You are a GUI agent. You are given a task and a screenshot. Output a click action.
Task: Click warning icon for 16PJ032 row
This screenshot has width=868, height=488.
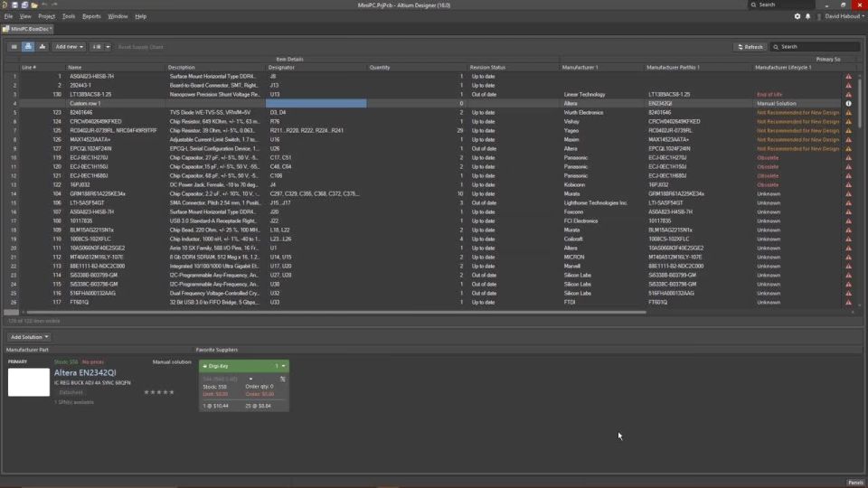coord(848,184)
